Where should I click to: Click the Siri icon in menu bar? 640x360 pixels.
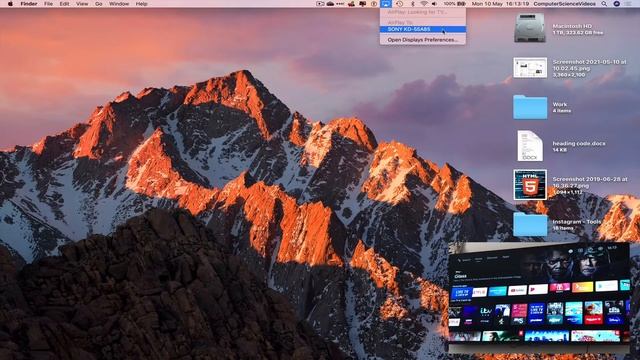[x=617, y=4]
